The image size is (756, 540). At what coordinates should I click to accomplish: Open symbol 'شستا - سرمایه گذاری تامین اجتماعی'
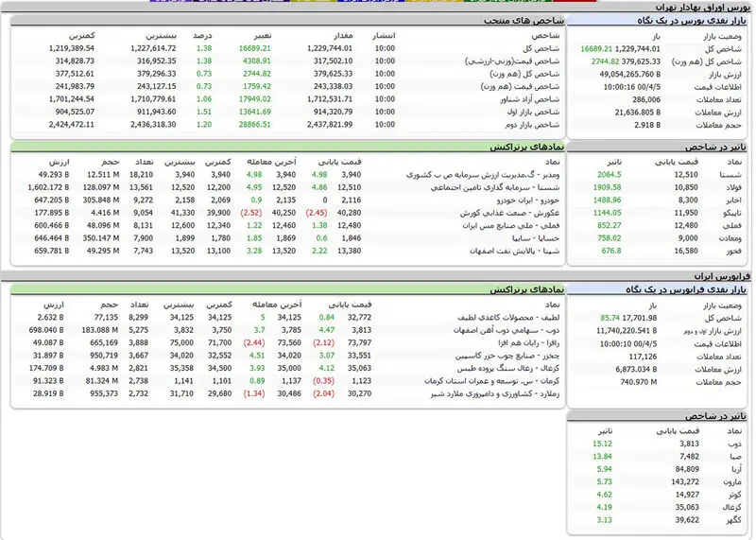pyautogui.click(x=494, y=187)
